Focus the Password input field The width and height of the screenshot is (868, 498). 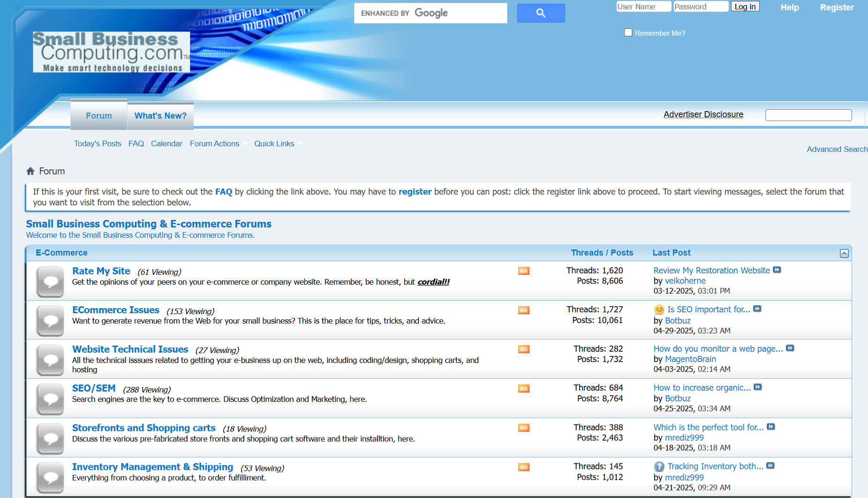tap(701, 7)
